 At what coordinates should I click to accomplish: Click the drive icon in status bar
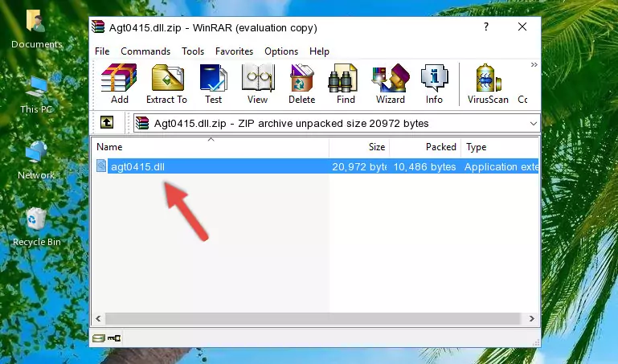click(99, 338)
